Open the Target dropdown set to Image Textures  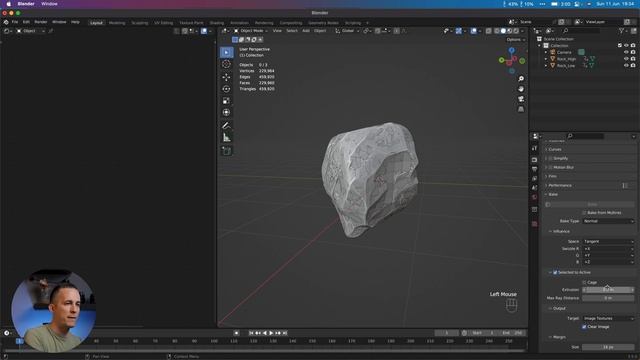click(x=608, y=318)
